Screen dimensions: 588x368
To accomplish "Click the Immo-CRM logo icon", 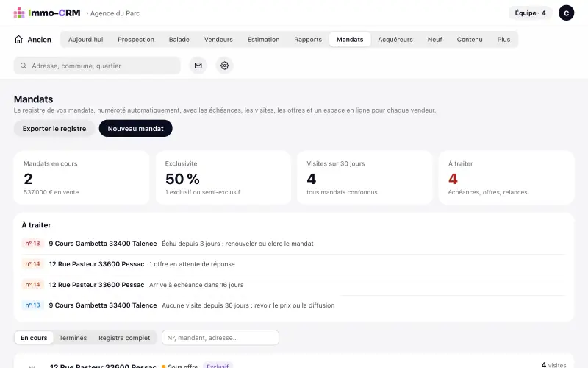I will (x=19, y=13).
